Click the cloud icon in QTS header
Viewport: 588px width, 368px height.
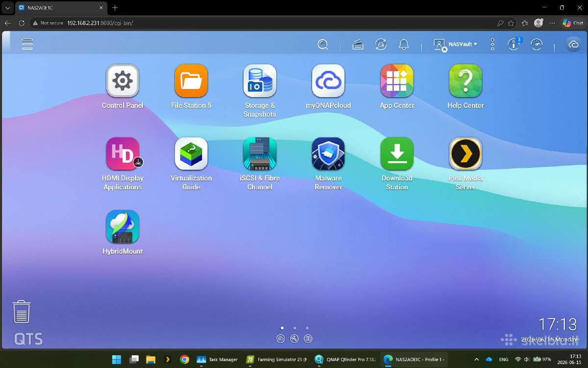[573, 45]
